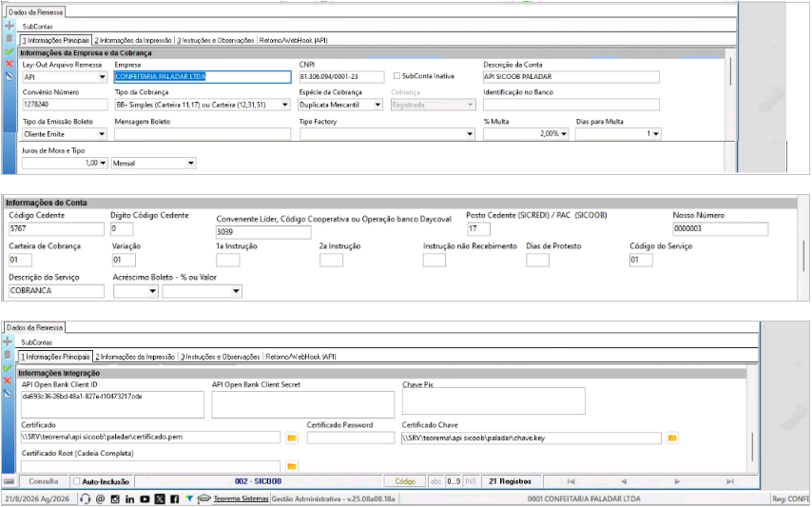
Task: Click the edit note icon in the top panel sidebar
Action: click(9, 76)
